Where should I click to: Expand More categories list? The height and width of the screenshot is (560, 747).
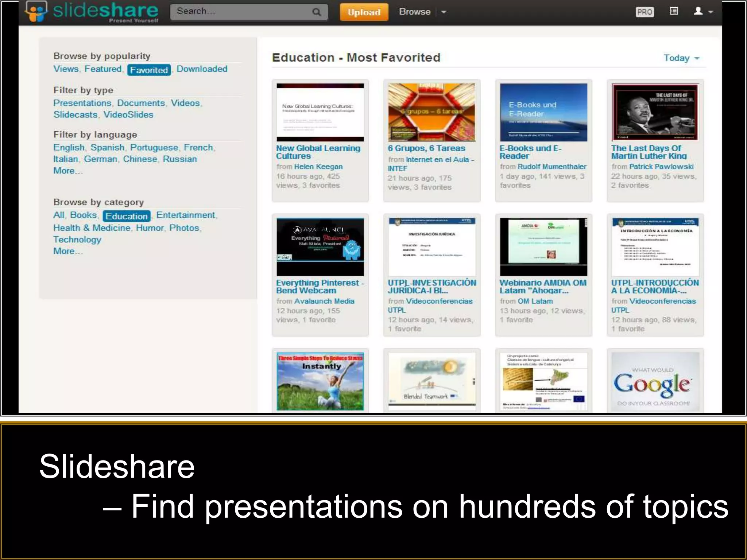tap(68, 251)
